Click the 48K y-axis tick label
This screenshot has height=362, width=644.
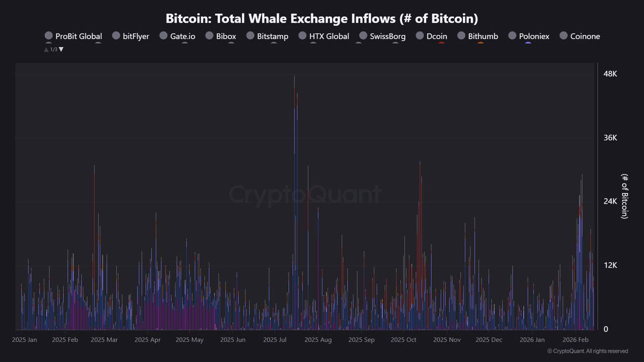point(610,74)
